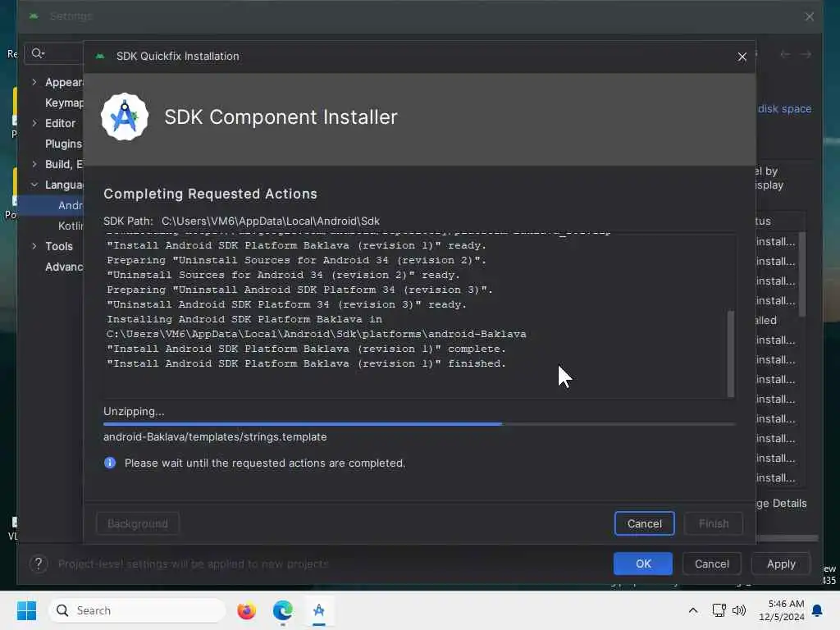Click the 'android-Baklava/templates/strings.template' text
840x630 pixels.
[x=215, y=436]
